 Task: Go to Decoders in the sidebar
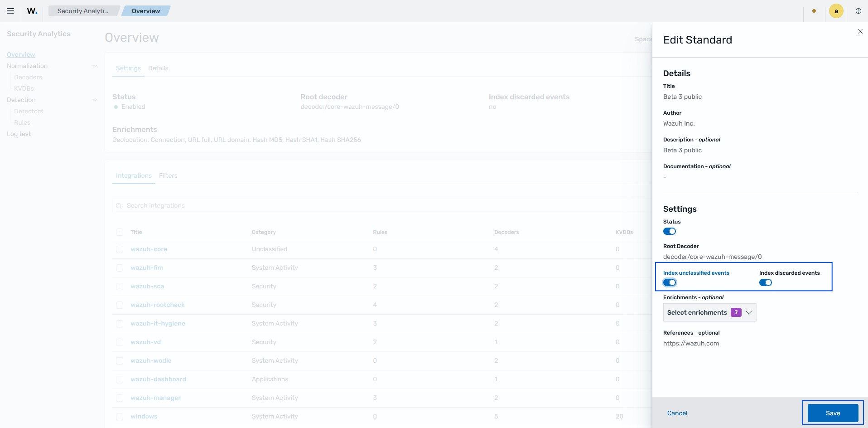(x=28, y=77)
